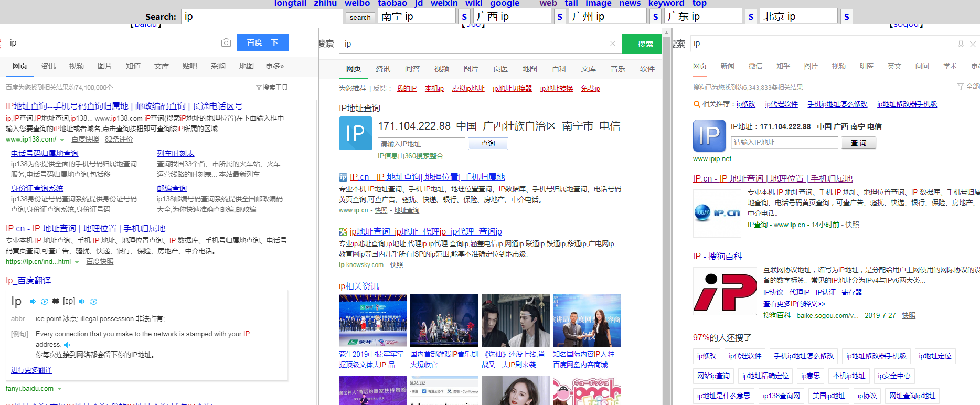Click the magnifier icon before Sogou's 相关推荐

(697, 104)
